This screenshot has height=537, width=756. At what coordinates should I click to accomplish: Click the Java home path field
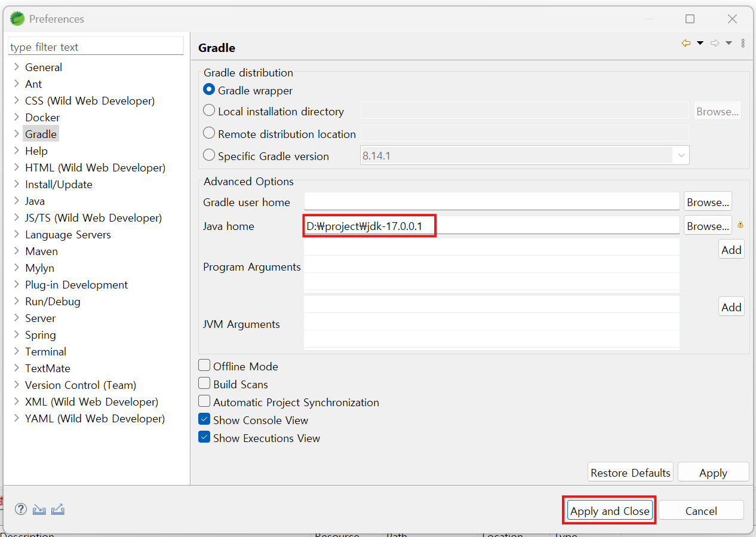tap(491, 225)
